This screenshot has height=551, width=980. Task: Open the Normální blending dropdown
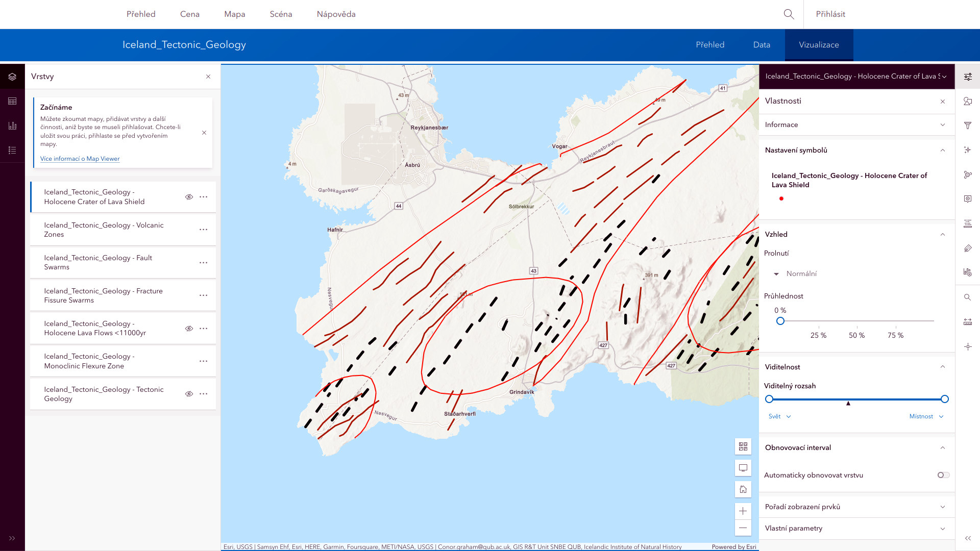[x=796, y=274]
